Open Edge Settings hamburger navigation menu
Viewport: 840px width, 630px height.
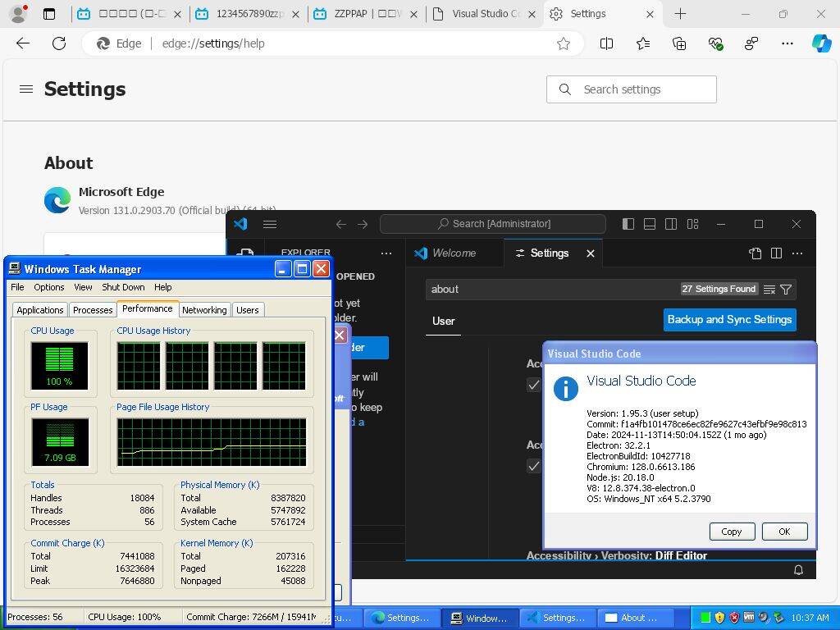(26, 89)
